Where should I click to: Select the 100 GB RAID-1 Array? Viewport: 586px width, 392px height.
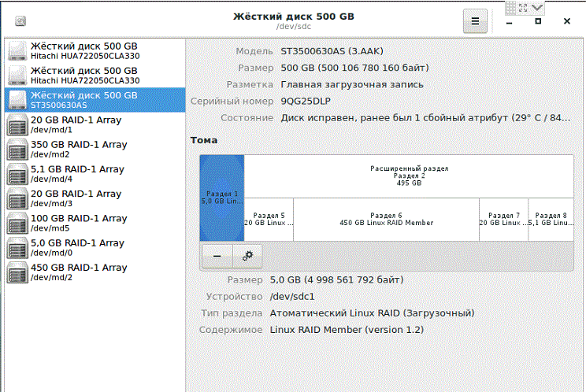tap(95, 224)
